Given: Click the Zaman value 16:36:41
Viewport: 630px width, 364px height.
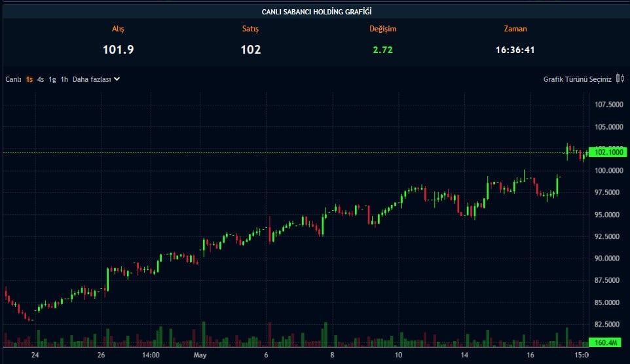Looking at the screenshot, I should 515,50.
